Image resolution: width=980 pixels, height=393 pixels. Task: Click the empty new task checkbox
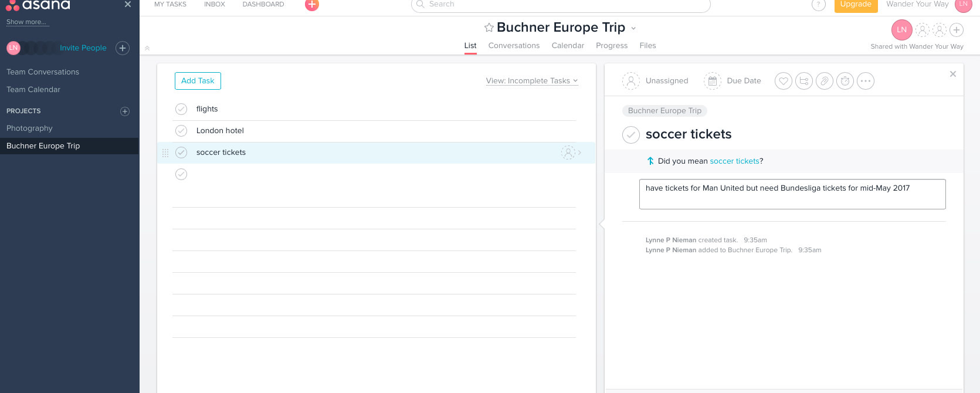[x=181, y=174]
